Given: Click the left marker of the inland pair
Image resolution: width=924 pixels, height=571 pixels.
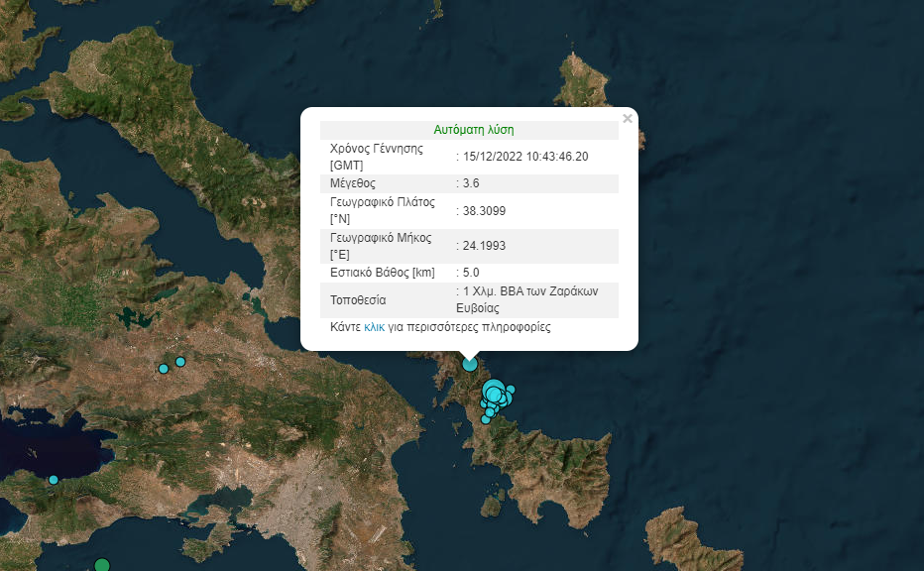Looking at the screenshot, I should (x=164, y=369).
